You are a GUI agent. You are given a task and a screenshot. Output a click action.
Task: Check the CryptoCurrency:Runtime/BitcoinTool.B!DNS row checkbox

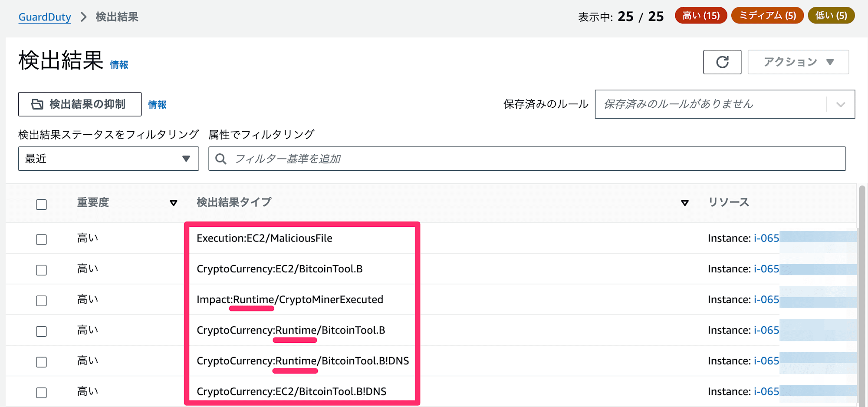tap(41, 362)
